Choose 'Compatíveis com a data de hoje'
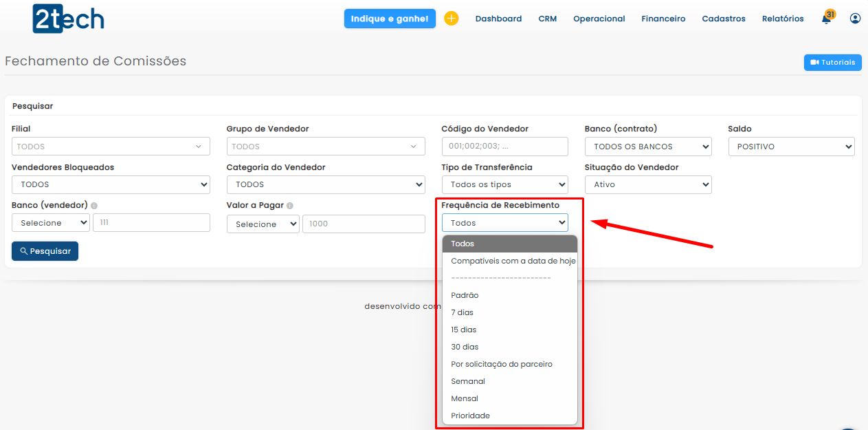 pos(513,261)
